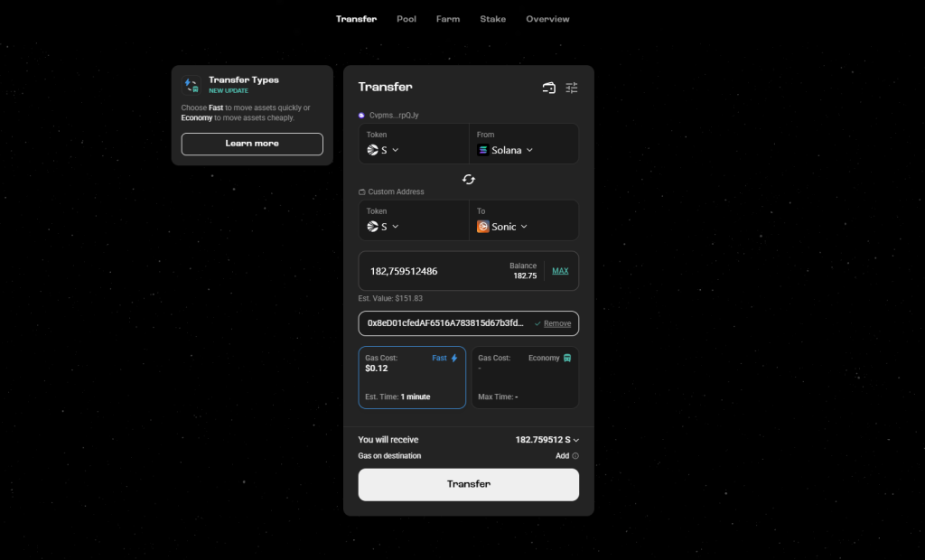The height and width of the screenshot is (560, 925).
Task: Click the Sonic chain logo
Action: (x=483, y=227)
